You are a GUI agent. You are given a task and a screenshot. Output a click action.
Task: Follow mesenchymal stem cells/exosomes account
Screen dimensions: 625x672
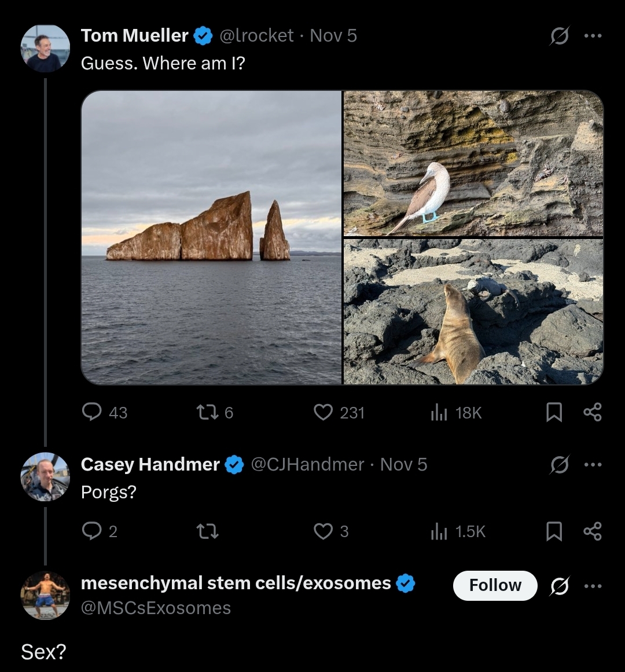click(495, 586)
